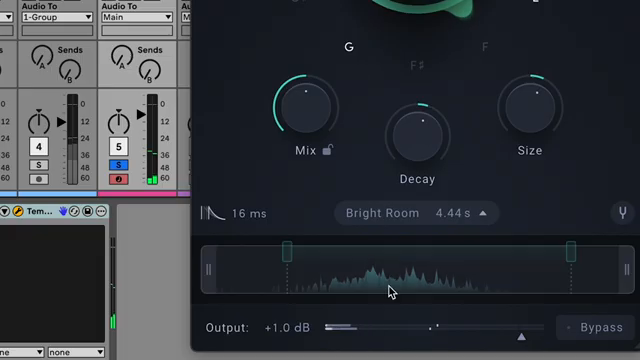Open the device options ellipsis icon

point(101,211)
